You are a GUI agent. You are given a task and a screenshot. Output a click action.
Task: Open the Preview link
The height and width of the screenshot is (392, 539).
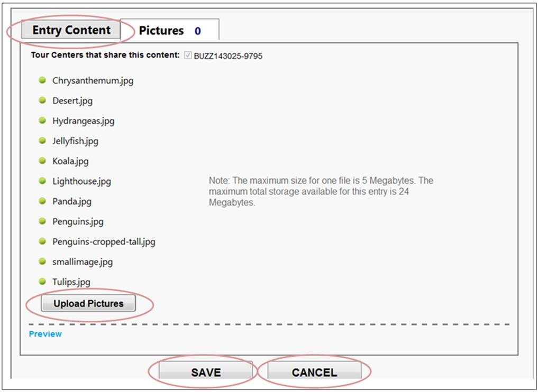coord(45,334)
